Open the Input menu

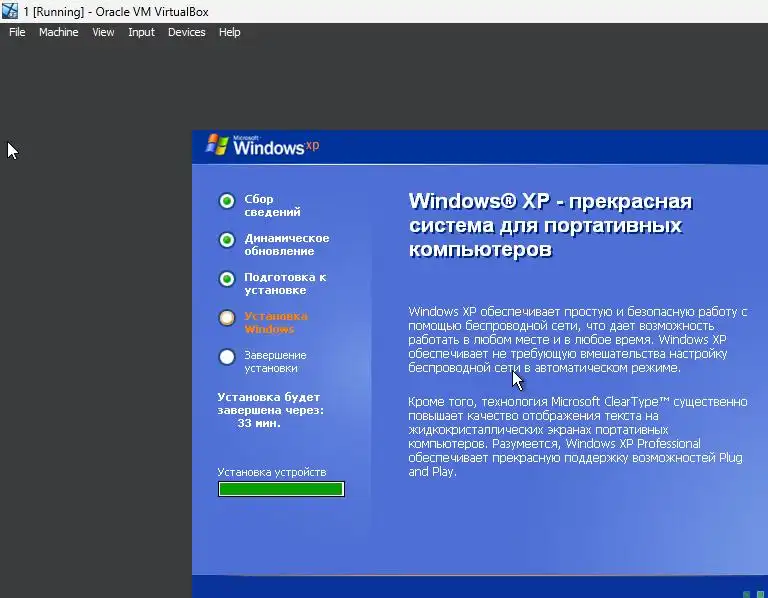pos(141,32)
